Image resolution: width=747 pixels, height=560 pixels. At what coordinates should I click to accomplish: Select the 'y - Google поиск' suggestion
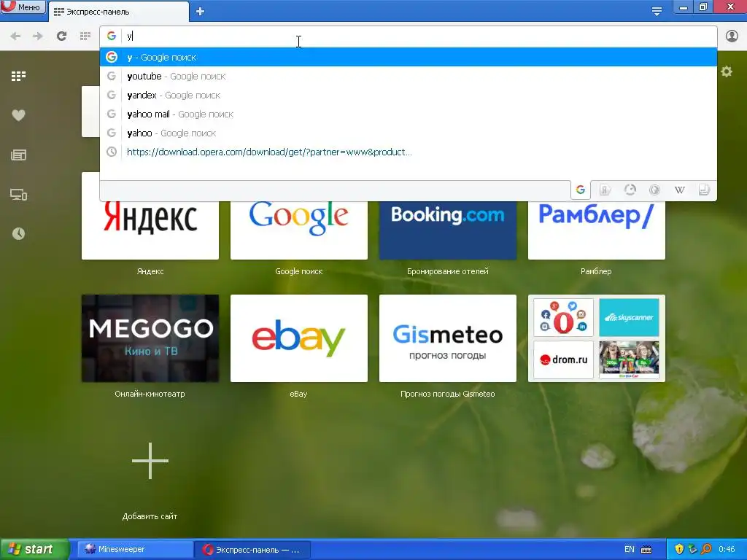(x=409, y=57)
